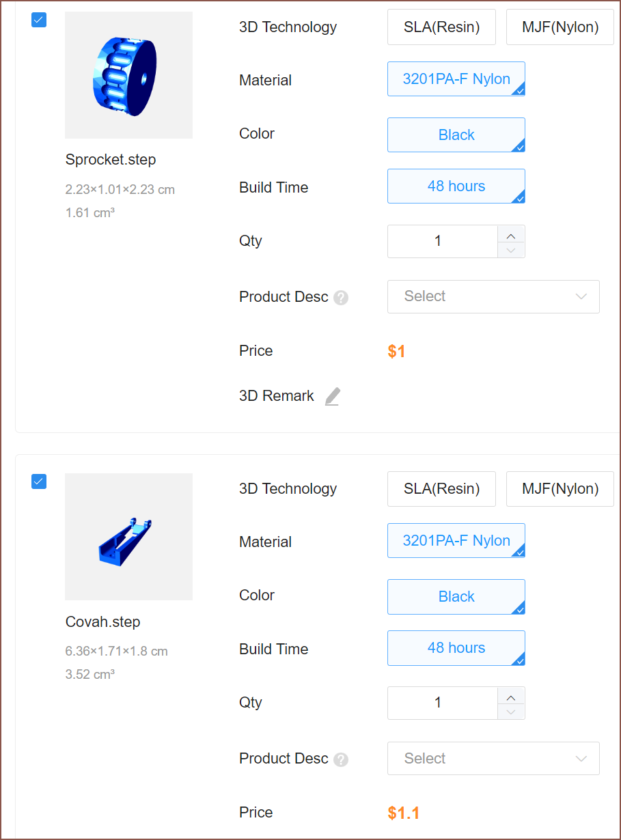
Task: Decrease Covah quantity with down arrow
Action: coord(511,711)
